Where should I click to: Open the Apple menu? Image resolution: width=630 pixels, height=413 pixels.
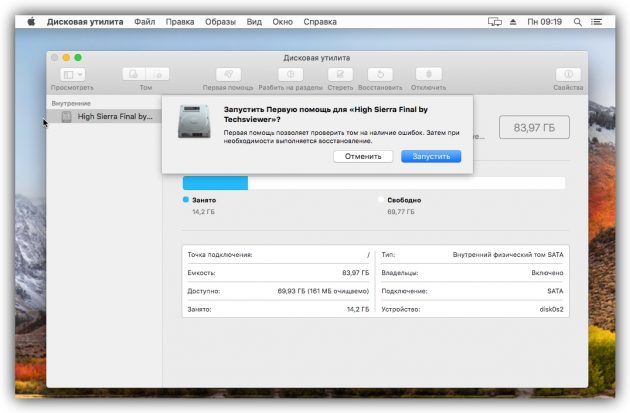(29, 21)
